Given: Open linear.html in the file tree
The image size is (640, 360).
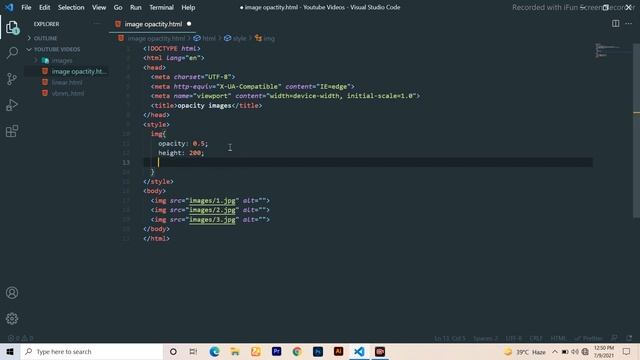Looking at the screenshot, I should (x=67, y=82).
